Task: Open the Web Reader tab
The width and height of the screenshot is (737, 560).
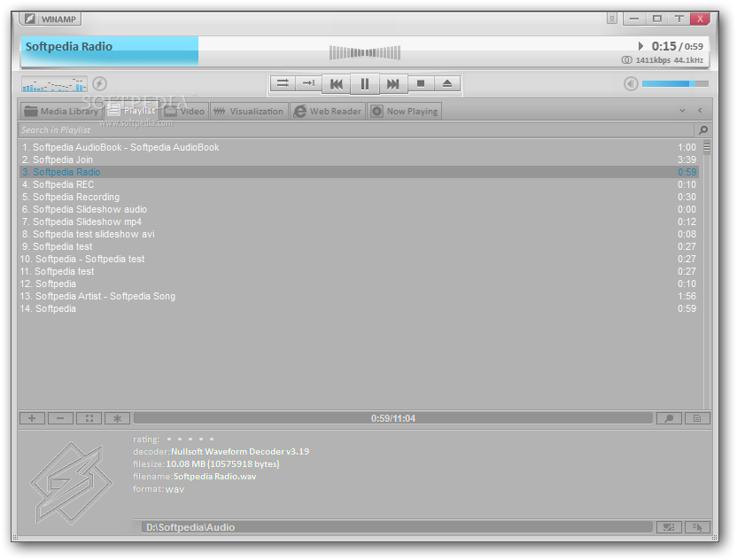Action: tap(328, 112)
